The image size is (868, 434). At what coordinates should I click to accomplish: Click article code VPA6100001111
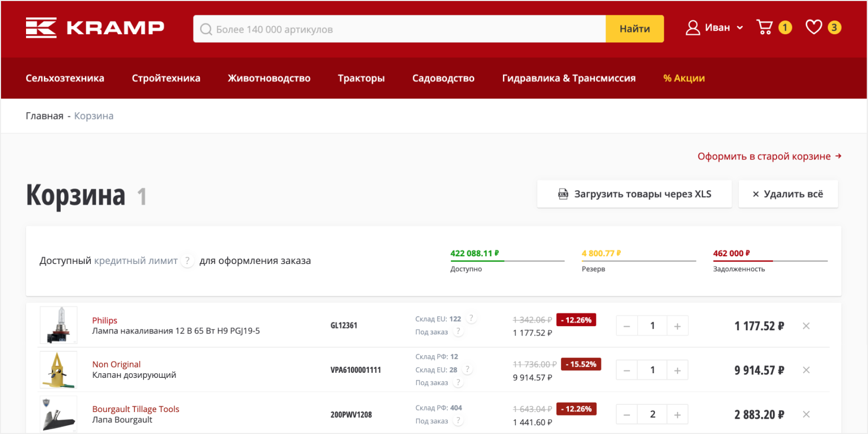[x=355, y=370]
